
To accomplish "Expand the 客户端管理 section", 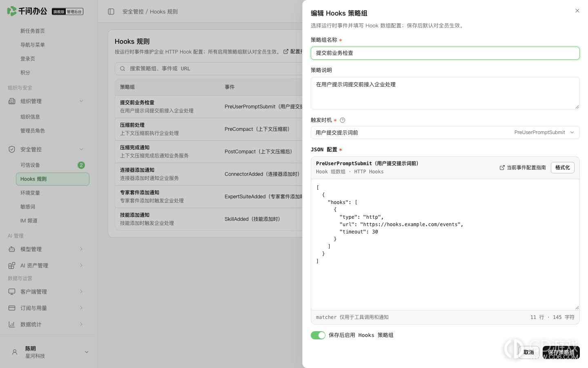I will point(81,292).
